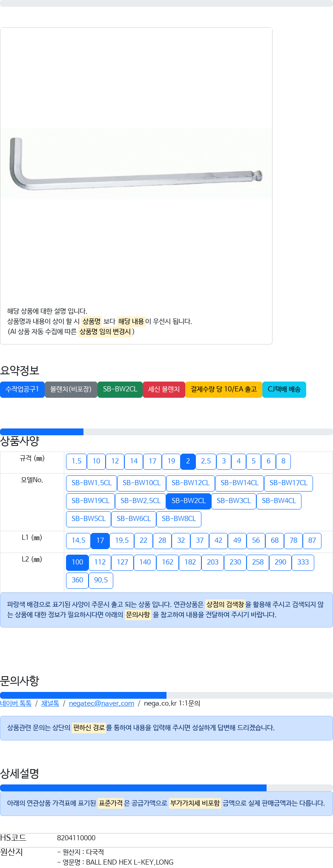
Task: Pick L1 length 14.5
Action: [x=78, y=541]
